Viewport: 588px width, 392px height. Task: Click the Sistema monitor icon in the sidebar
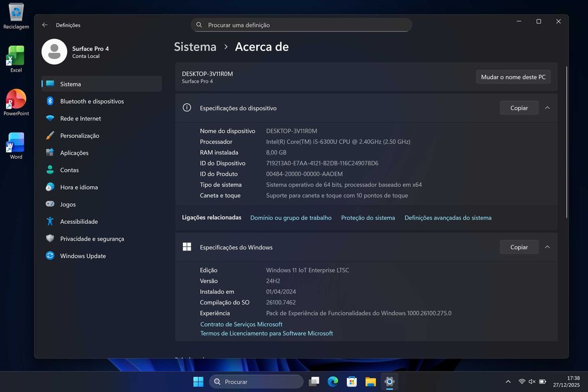click(x=50, y=83)
